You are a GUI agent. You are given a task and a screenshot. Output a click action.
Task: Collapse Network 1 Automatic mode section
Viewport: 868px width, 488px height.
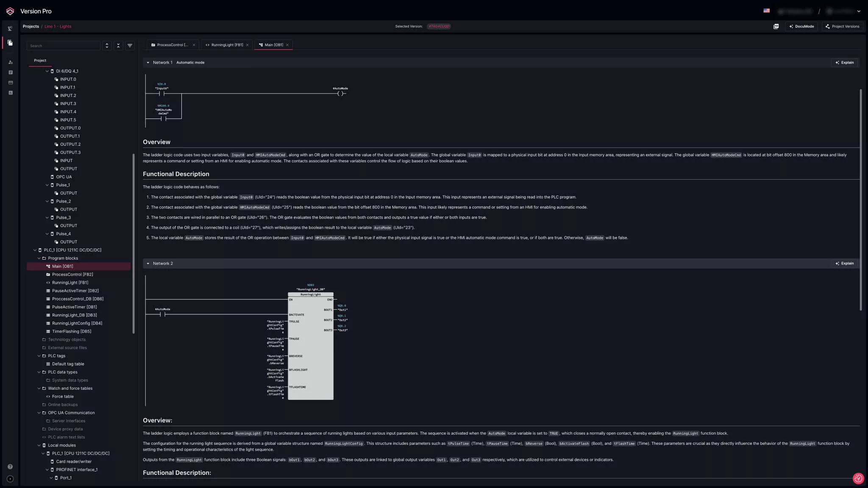(148, 63)
